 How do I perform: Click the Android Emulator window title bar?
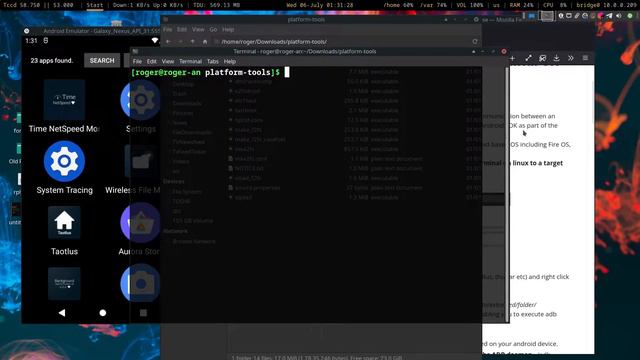pyautogui.click(x=92, y=31)
